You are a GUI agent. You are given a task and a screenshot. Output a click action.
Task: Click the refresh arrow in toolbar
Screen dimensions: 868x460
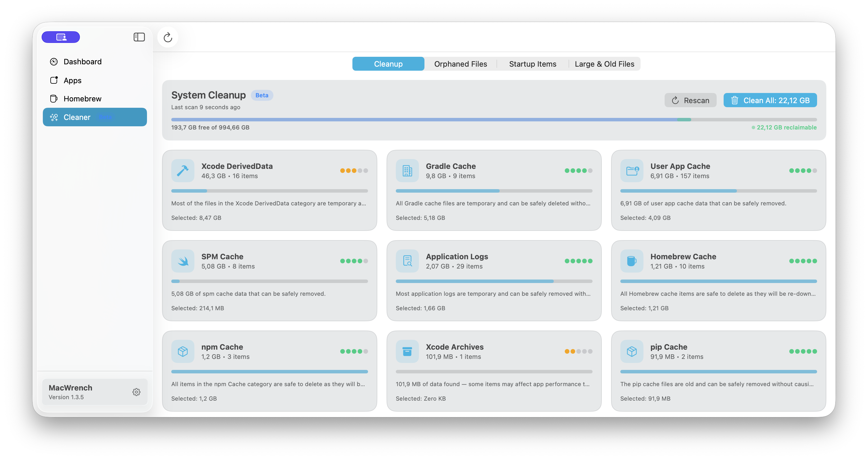(168, 37)
